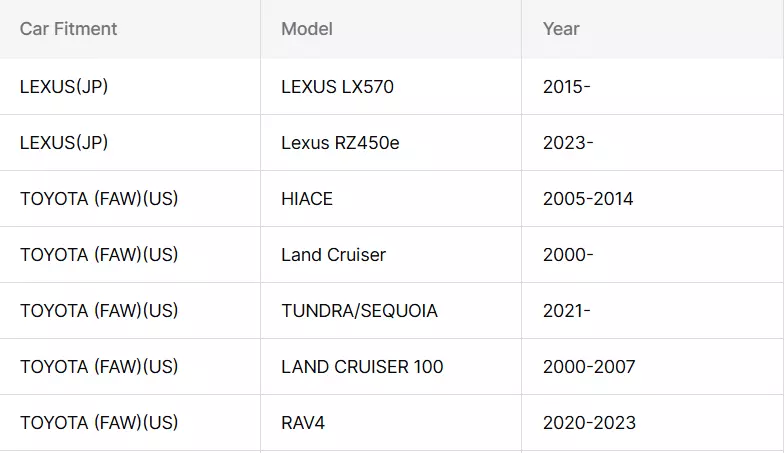Click the Lexus RZ450e model cell
Image resolution: width=784 pixels, height=453 pixels.
[x=391, y=142]
